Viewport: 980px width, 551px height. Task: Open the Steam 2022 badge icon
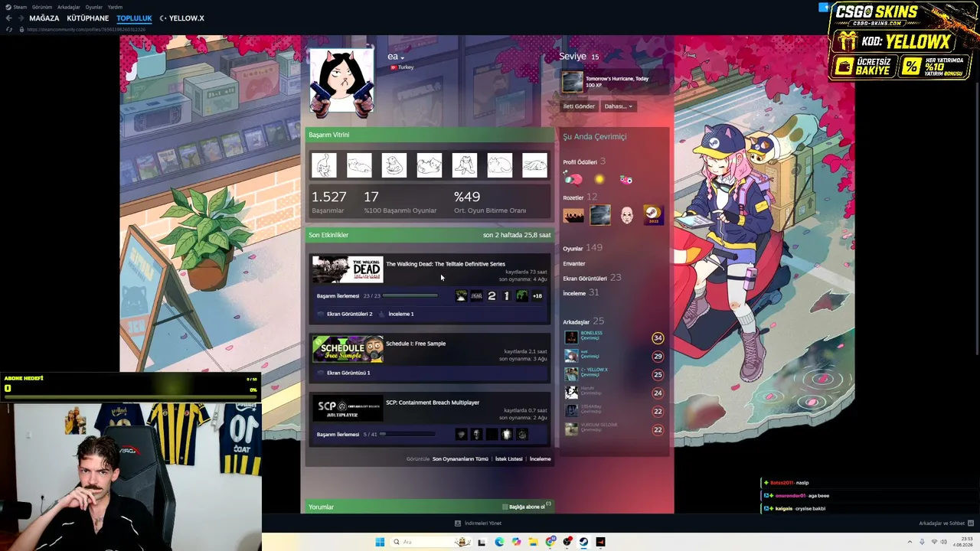(653, 216)
